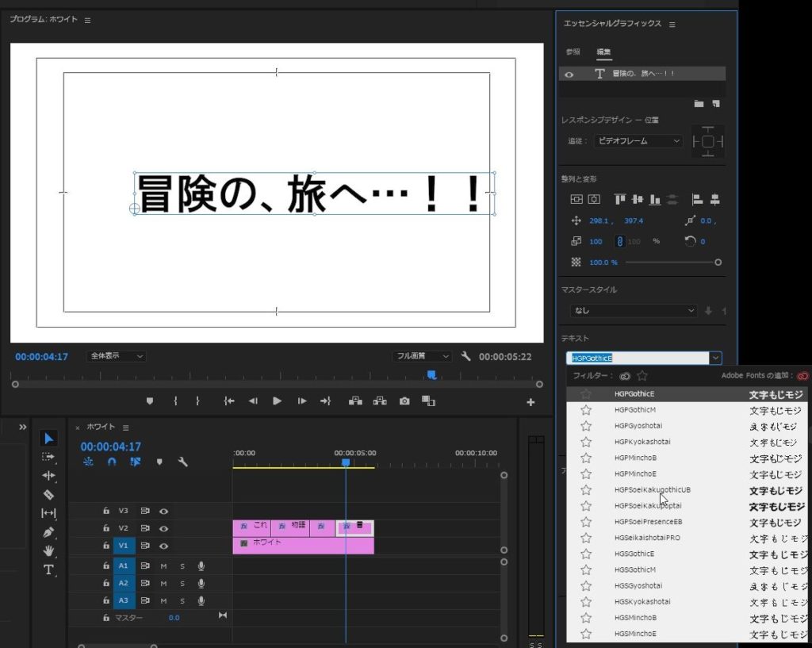
Task: Click the opacity slider handle
Action: [718, 262]
